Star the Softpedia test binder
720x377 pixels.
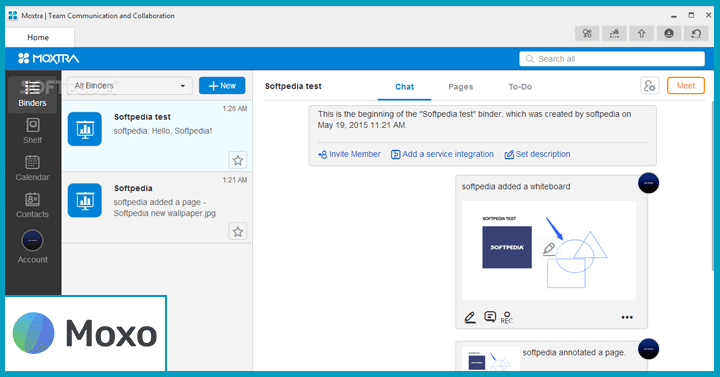coord(237,160)
